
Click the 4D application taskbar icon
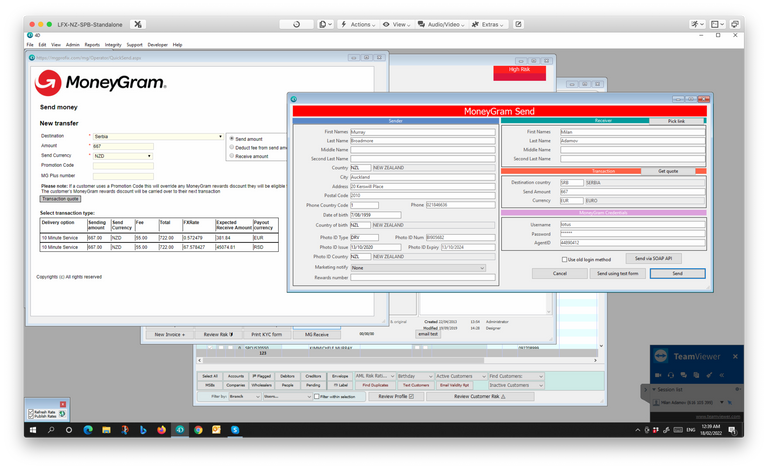[180, 430]
